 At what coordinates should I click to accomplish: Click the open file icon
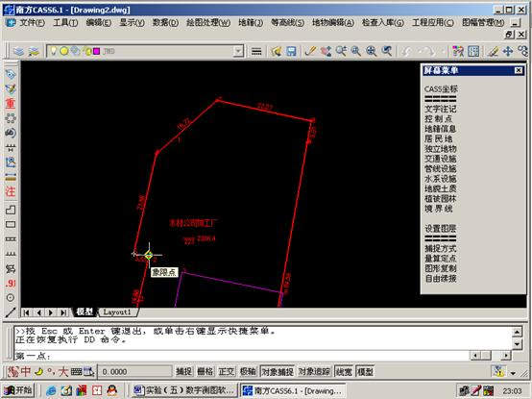point(277,51)
